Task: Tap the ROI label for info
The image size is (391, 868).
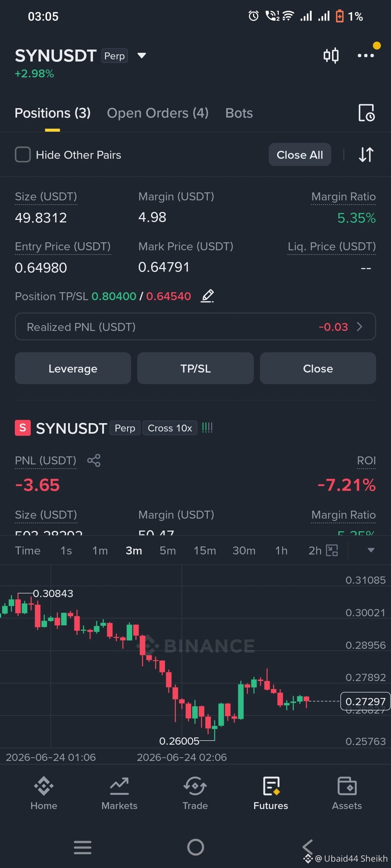Action: pos(366,461)
